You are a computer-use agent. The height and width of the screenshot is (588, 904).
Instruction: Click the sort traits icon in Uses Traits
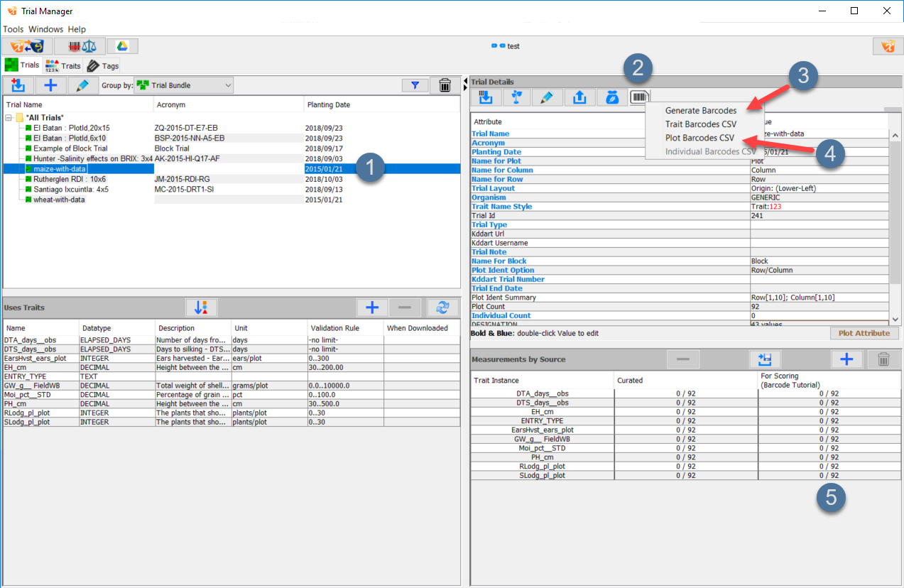pyautogui.click(x=202, y=307)
